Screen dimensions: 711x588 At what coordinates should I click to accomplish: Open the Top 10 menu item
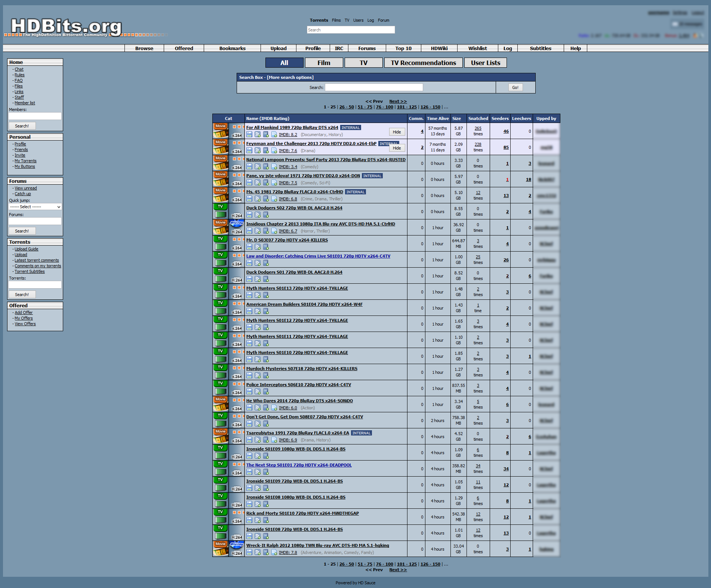point(403,48)
